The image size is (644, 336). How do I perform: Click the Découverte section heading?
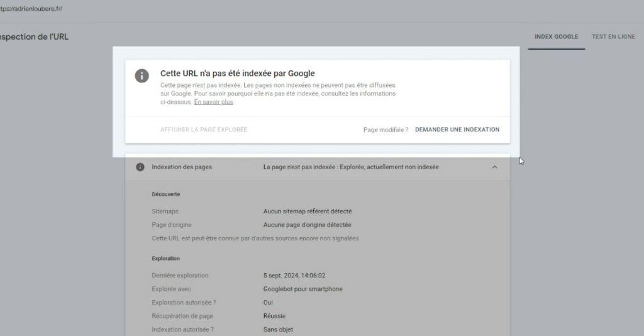(x=166, y=194)
